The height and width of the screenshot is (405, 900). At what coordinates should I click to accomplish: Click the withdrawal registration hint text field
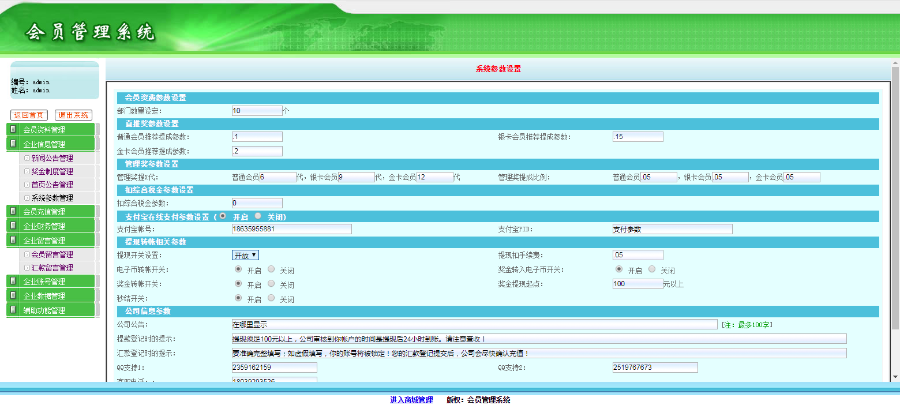tap(538, 338)
